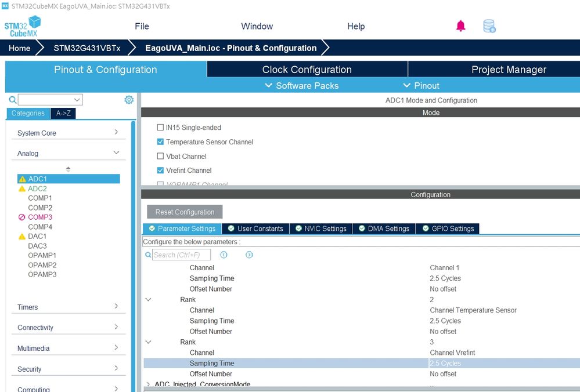Go to previous parameter search result
This screenshot has width=580, height=392.
(224, 255)
